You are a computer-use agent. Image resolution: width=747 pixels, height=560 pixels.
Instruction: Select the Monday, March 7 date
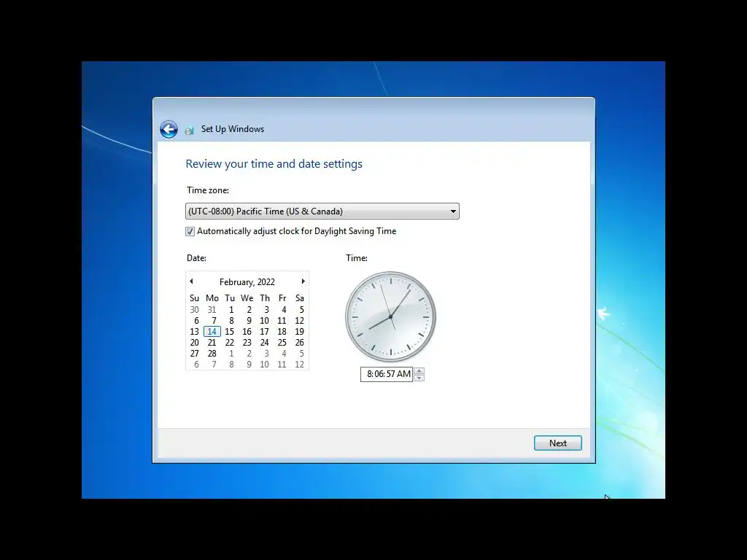point(214,365)
